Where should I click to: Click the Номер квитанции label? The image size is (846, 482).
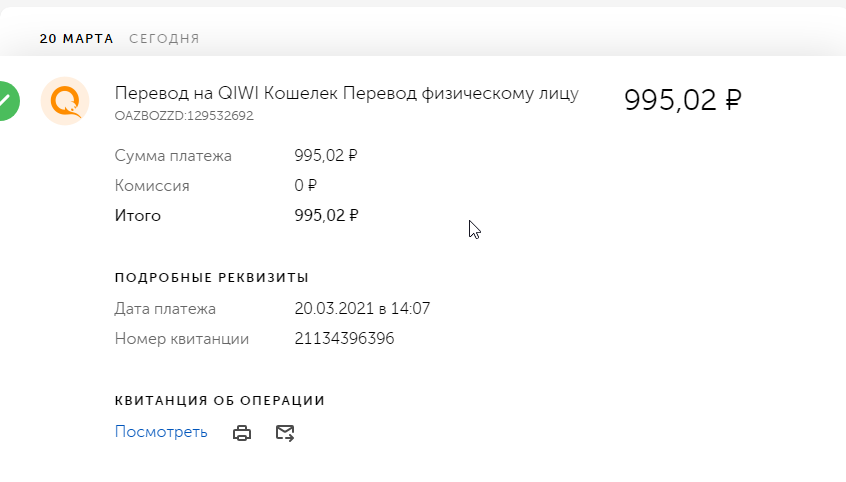coord(181,339)
